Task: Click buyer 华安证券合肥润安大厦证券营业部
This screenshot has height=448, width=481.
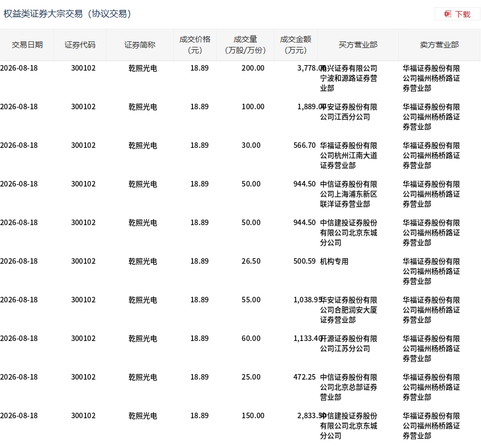Action: tap(349, 310)
